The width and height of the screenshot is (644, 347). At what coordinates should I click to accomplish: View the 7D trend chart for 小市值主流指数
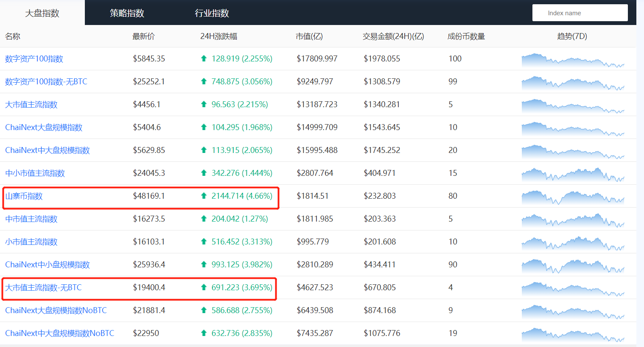(x=573, y=243)
